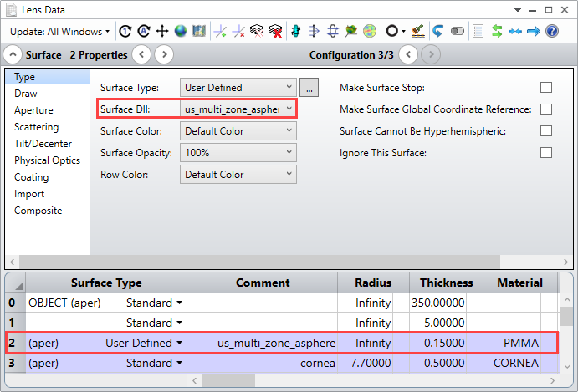Click the grid's horizontal scrollbar thumb
Viewport: 578px width, 392px height.
coord(228,380)
